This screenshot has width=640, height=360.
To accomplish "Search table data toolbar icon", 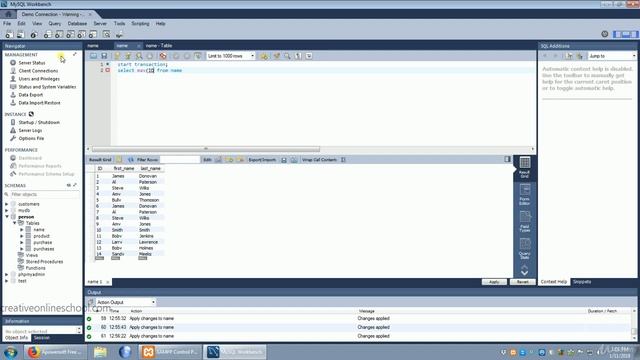I will (x=107, y=35).
